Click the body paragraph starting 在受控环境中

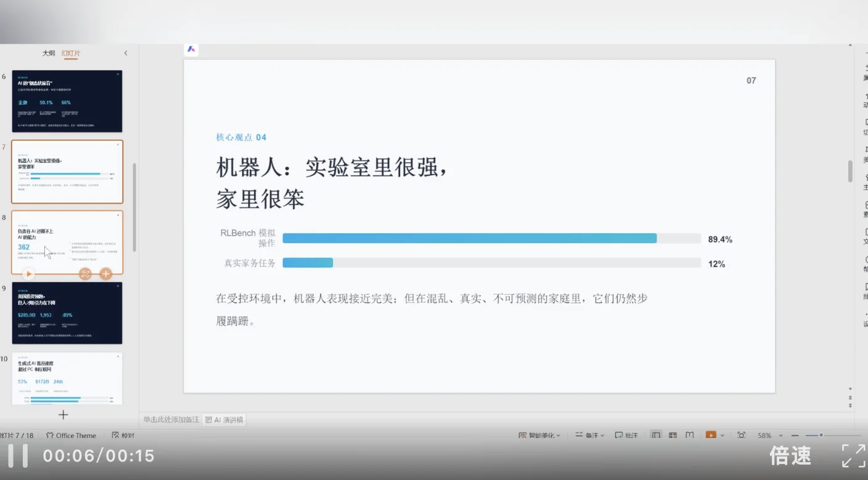[432, 310]
